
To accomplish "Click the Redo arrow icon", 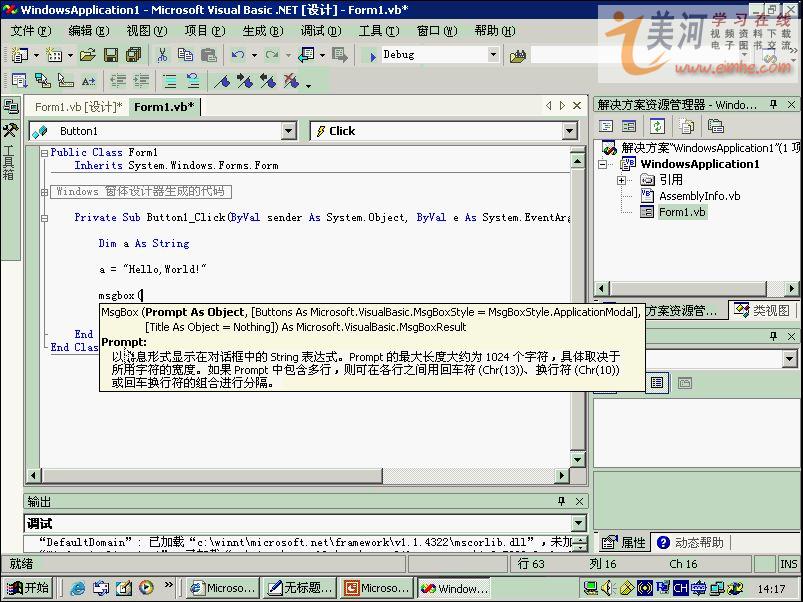I will coord(271,55).
